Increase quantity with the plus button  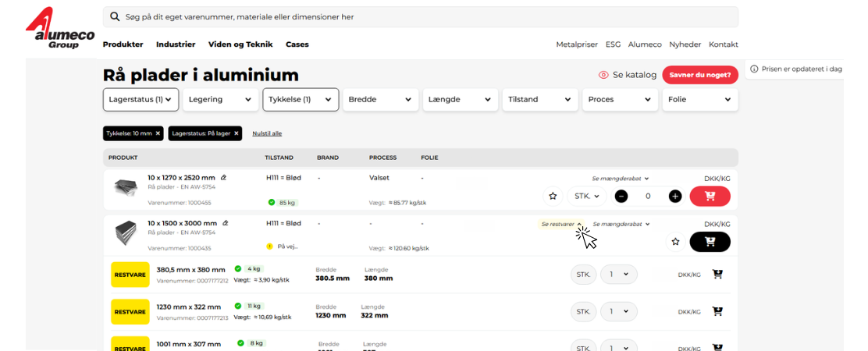[x=675, y=197]
